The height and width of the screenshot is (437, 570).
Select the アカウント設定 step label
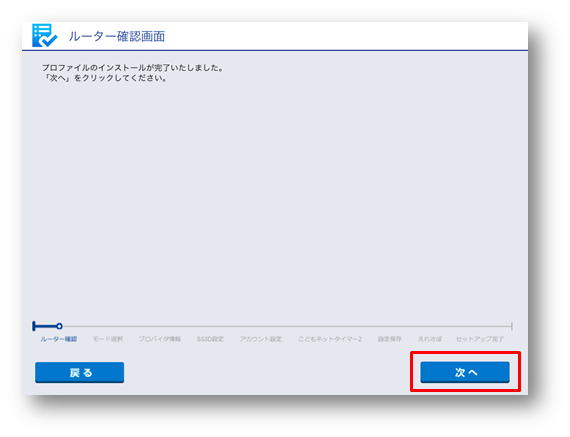point(261,339)
